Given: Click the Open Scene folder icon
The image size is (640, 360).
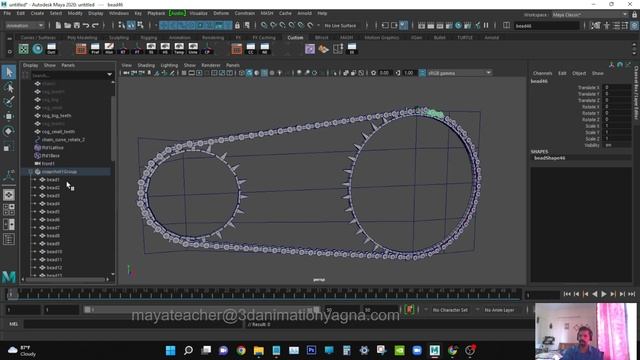Looking at the screenshot, I should pyautogui.click(x=67, y=25).
